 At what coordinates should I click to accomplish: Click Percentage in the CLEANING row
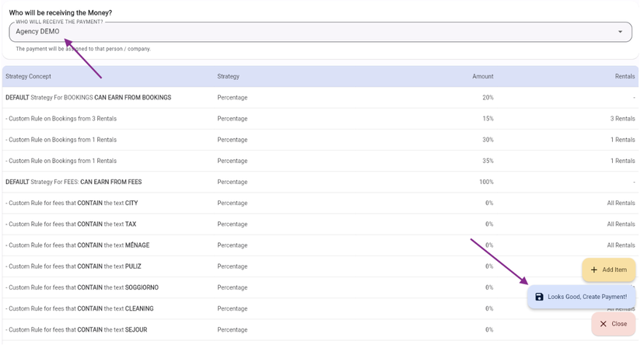[x=233, y=308]
